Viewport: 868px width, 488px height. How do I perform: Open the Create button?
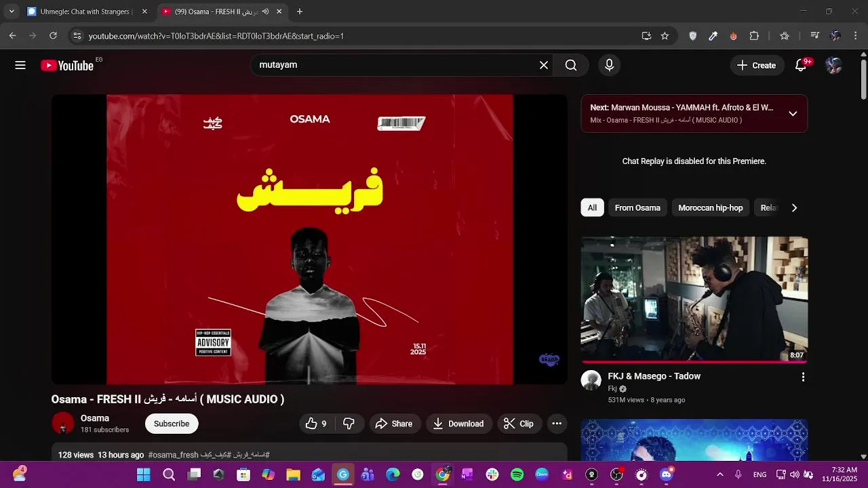click(756, 65)
